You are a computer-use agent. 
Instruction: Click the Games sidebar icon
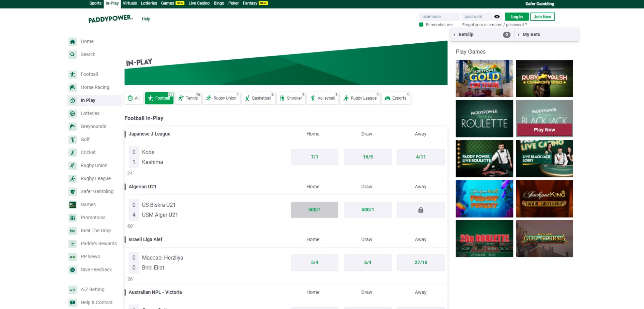click(x=73, y=205)
